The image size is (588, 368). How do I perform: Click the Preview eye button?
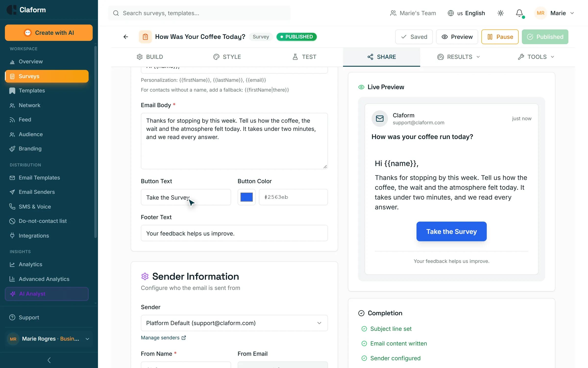457,37
